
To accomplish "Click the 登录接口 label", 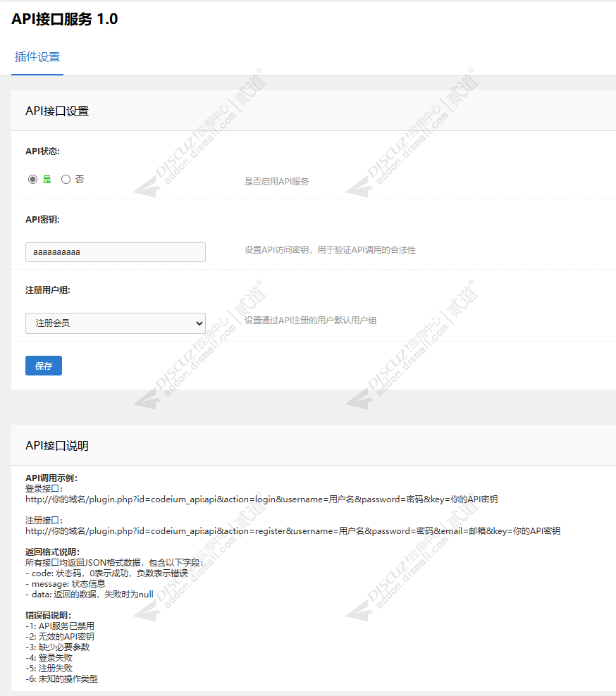I will point(44,489).
